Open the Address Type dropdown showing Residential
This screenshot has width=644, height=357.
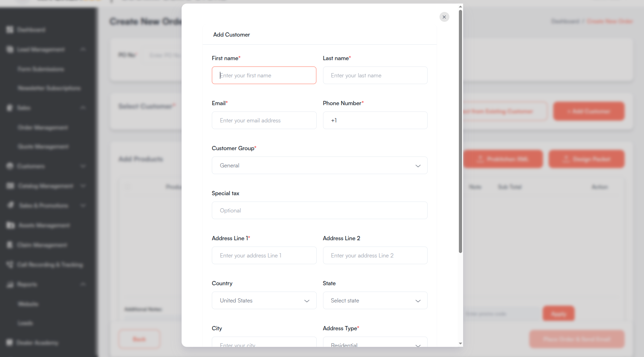click(375, 342)
